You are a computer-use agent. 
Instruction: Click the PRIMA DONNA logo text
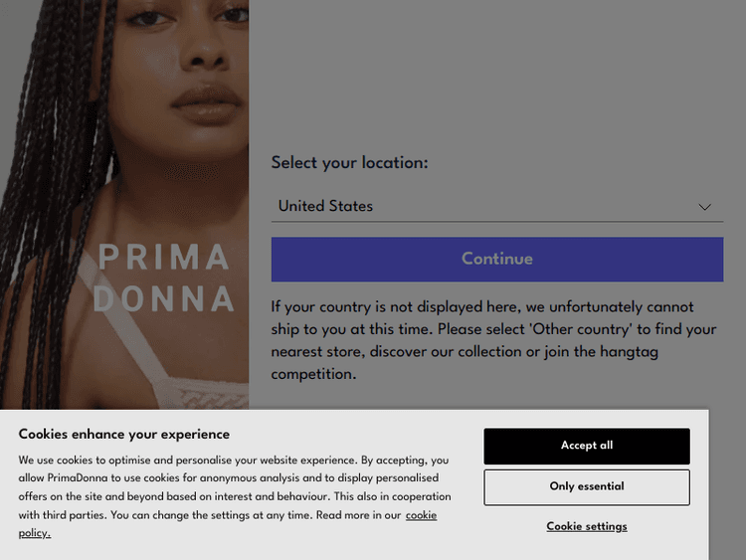(165, 279)
